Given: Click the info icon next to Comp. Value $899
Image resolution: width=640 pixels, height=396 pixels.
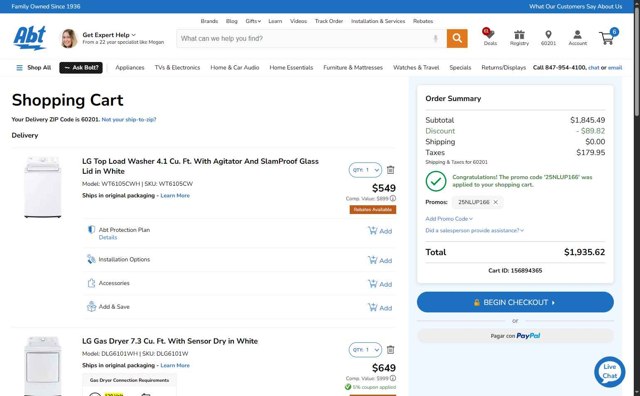Looking at the screenshot, I should [x=393, y=198].
